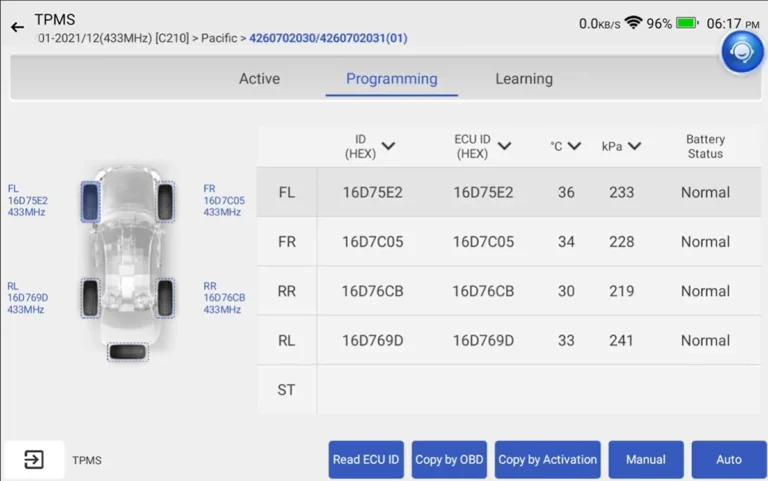This screenshot has height=481, width=768.
Task: Select the rear-left tire on car diagram
Action: click(x=91, y=298)
